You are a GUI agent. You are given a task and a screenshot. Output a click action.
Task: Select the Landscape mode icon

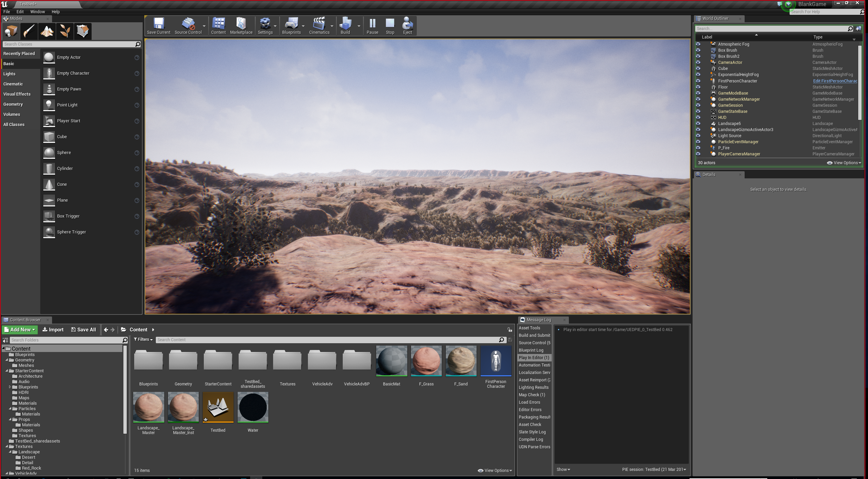point(47,31)
